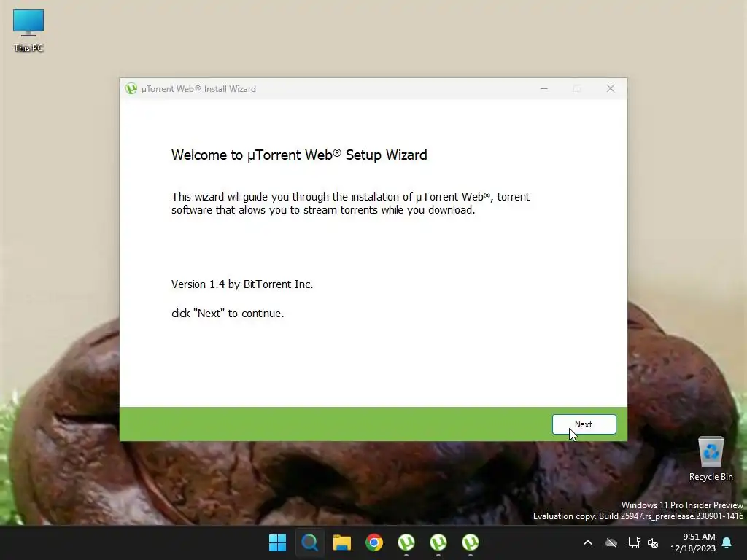This screenshot has height=560, width=747.
Task: Open the Windows Start menu
Action: [x=277, y=542]
